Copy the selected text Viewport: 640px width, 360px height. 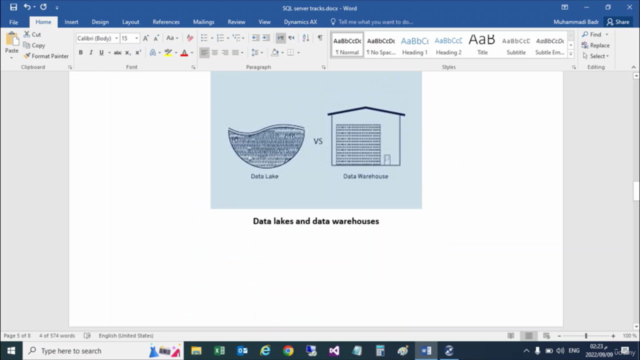(x=34, y=45)
